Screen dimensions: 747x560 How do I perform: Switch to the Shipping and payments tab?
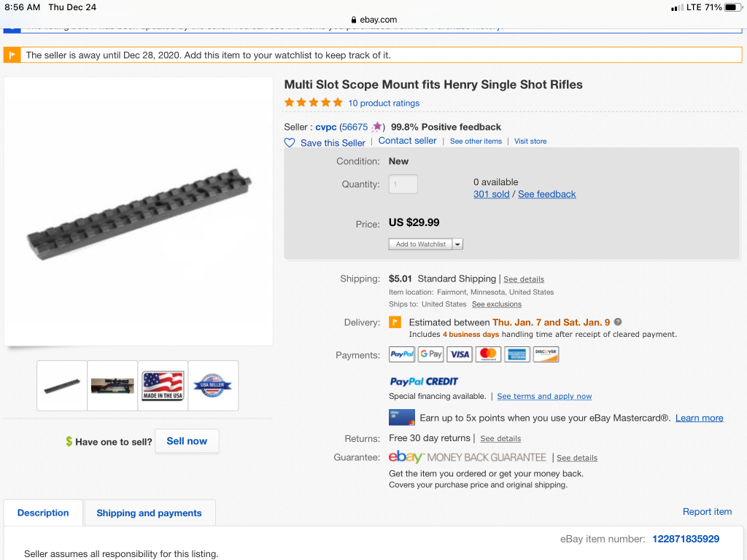point(149,513)
